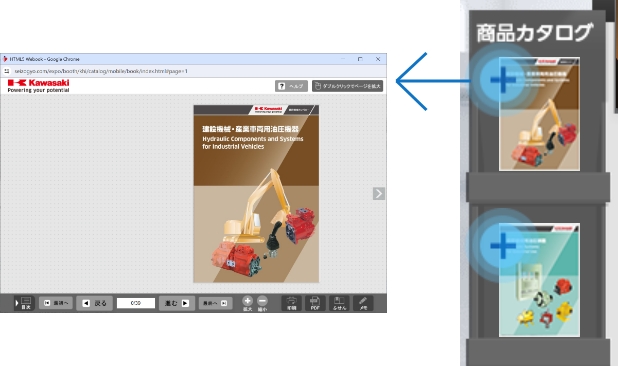The image size is (618, 366).
Task: Jump to the last page of the catalog
Action: [215, 303]
